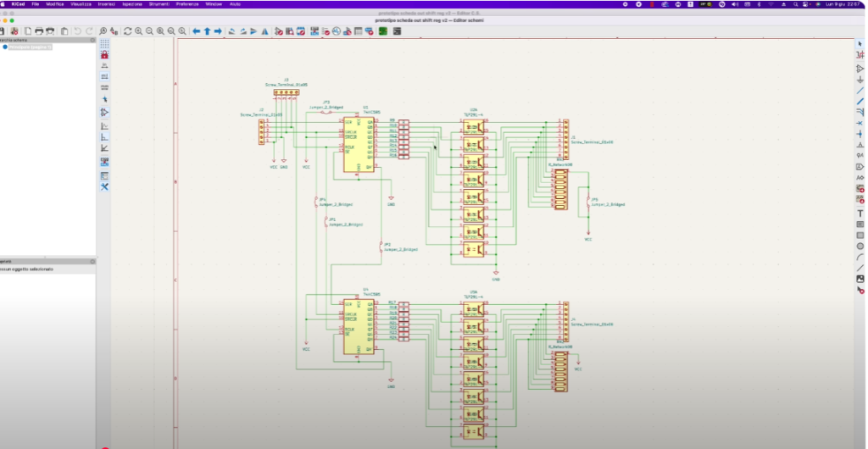Screen dimensions: 868x449
Task: Open the PCB editor icon
Action: coord(383,31)
